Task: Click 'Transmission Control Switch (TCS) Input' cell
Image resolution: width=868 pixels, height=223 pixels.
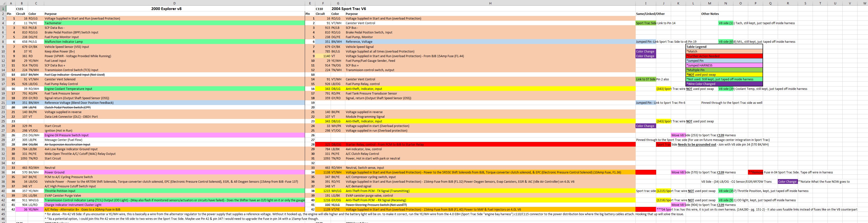Action: [174, 70]
